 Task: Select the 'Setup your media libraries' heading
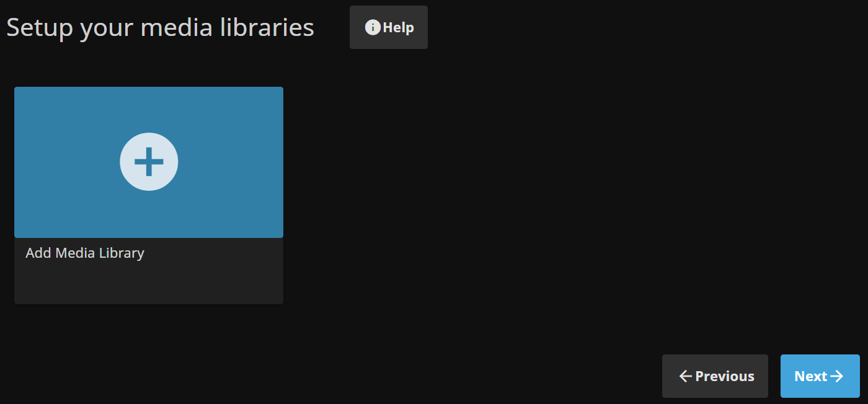pos(160,27)
